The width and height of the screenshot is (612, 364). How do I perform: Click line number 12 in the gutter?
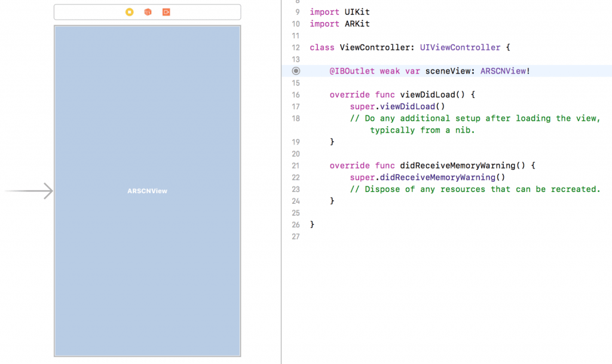pyautogui.click(x=296, y=47)
